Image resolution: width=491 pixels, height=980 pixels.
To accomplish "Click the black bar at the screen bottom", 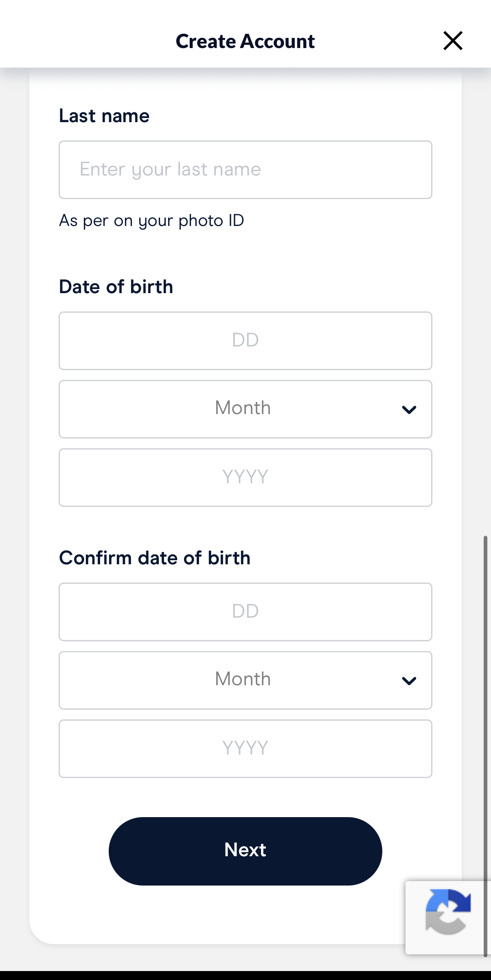I will [x=245, y=976].
